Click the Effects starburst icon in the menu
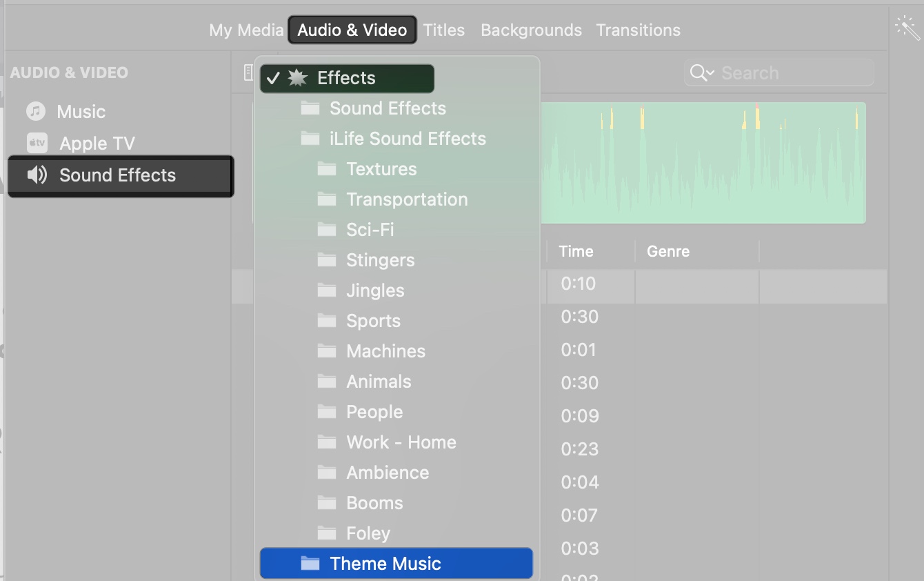Viewport: 924px width, 581px height. pos(296,78)
